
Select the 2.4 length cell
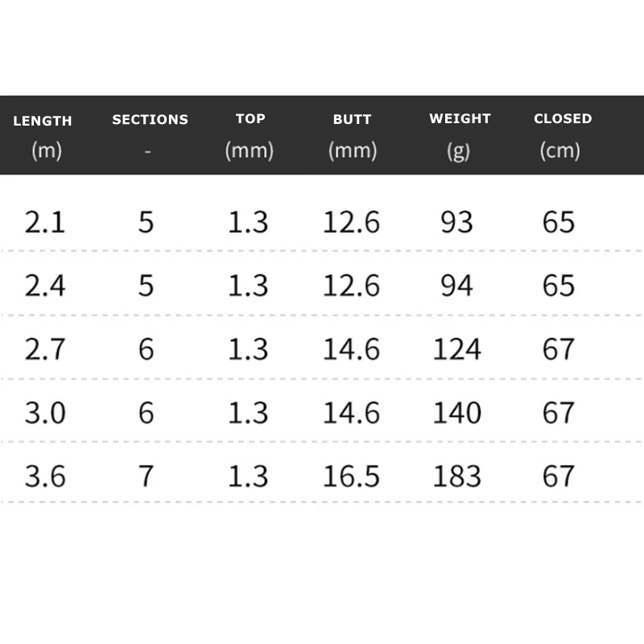tap(44, 286)
